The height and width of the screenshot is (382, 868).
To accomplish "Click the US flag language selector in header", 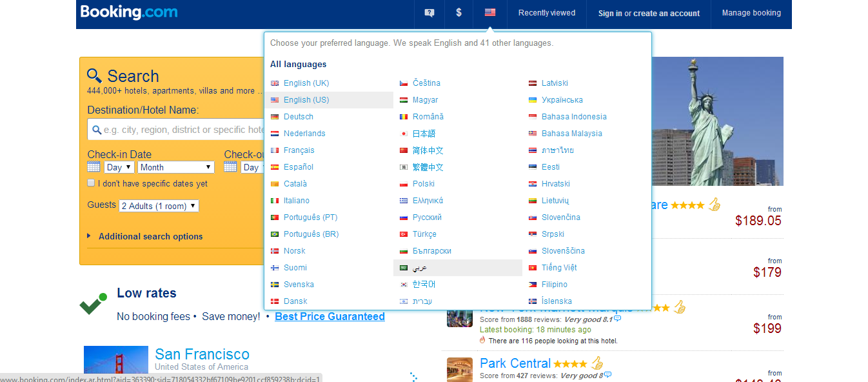I will click(490, 12).
